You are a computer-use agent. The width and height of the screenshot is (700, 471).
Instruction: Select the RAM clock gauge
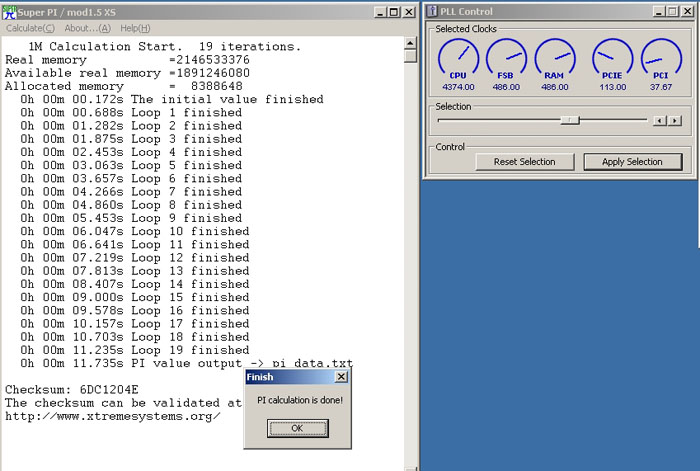(x=555, y=59)
